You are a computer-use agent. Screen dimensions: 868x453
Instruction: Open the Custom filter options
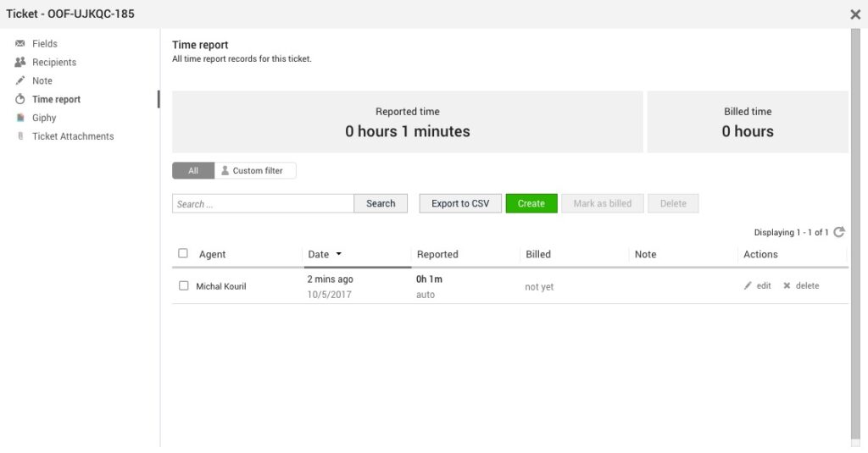[255, 170]
